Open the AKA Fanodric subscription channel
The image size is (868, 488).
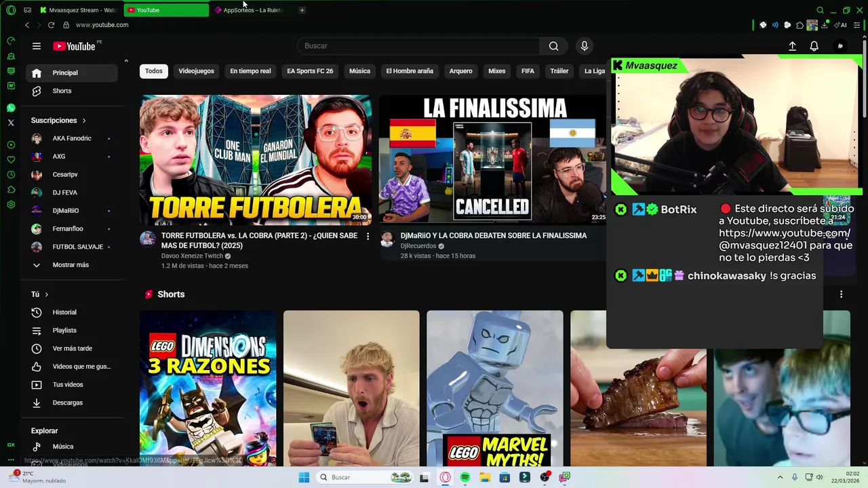72,138
